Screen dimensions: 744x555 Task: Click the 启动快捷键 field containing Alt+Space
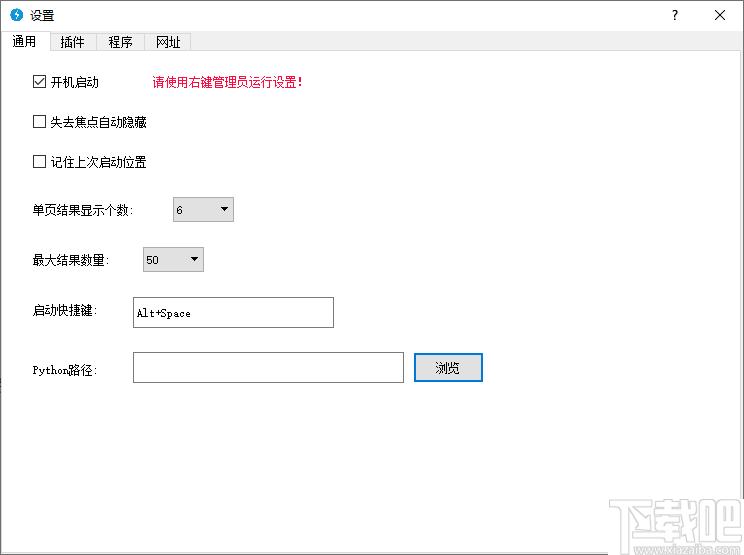[x=233, y=313]
